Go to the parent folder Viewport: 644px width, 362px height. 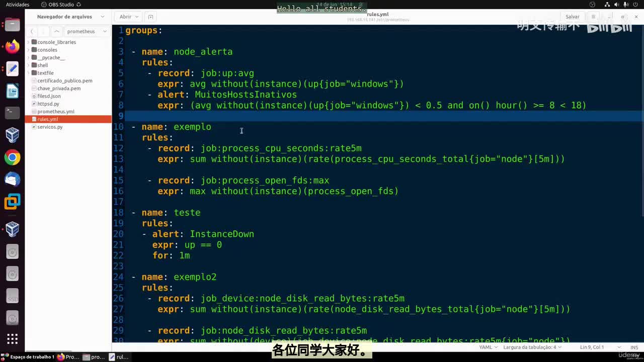(56, 31)
